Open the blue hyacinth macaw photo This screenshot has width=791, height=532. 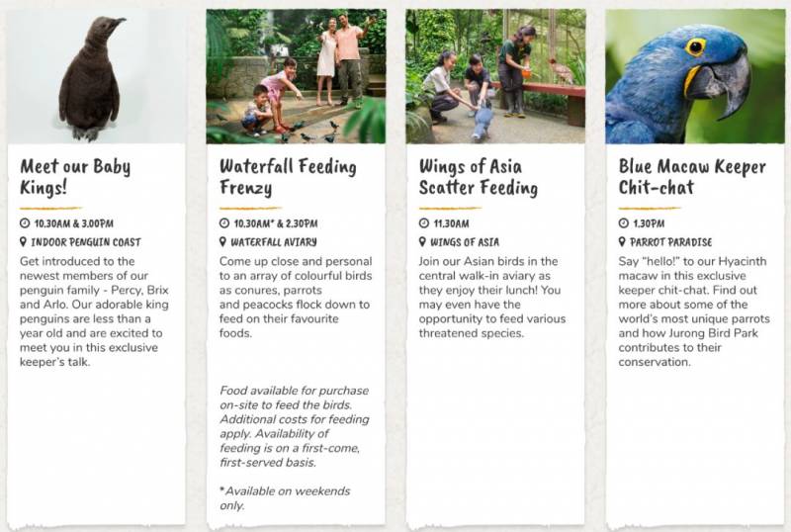695,76
